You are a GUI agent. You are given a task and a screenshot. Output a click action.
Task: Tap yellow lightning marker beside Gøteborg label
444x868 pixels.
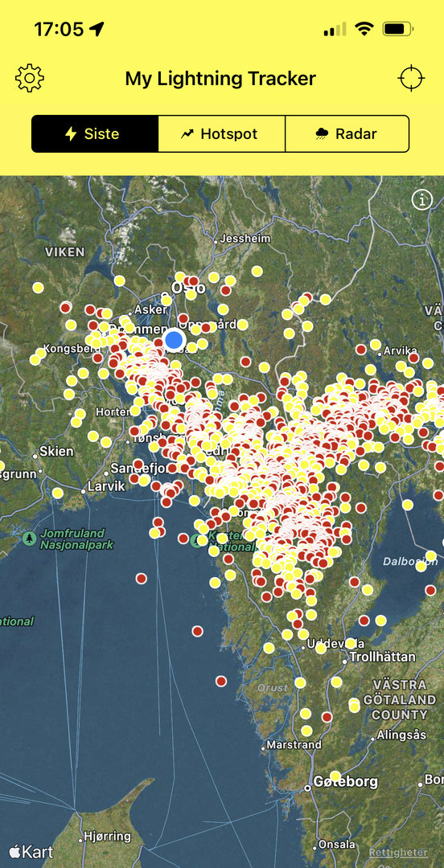point(335,776)
